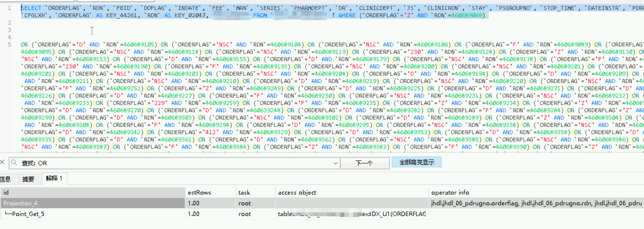Close the find bar with the X icon

(2, 162)
